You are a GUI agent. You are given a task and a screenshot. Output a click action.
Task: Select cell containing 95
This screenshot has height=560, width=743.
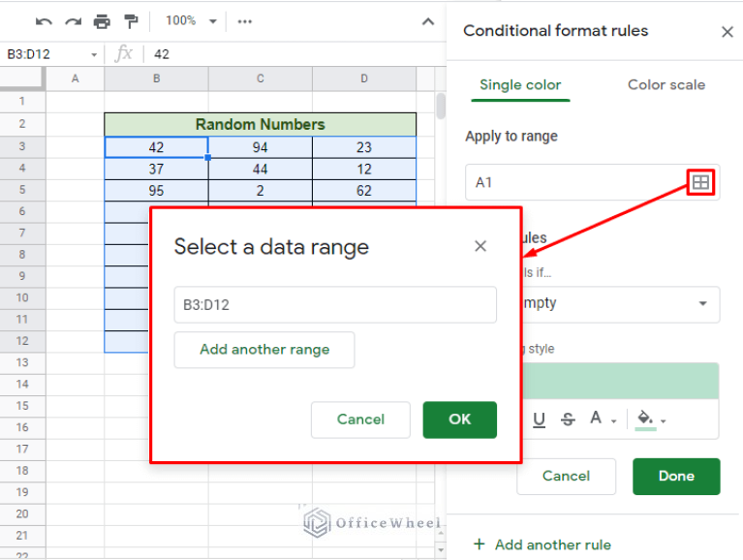pos(156,191)
